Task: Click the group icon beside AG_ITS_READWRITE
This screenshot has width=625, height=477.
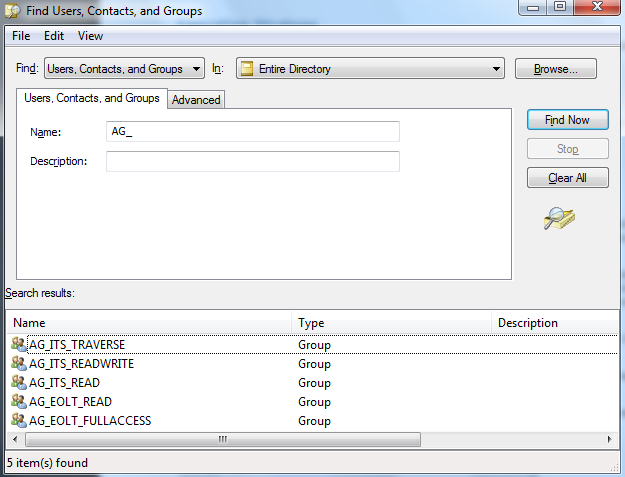Action: tap(19, 363)
